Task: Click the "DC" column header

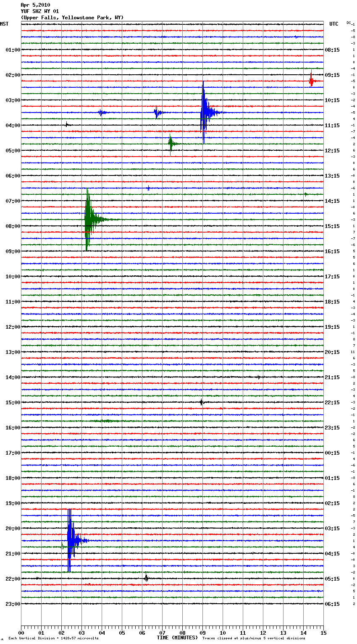Action: click(x=349, y=23)
